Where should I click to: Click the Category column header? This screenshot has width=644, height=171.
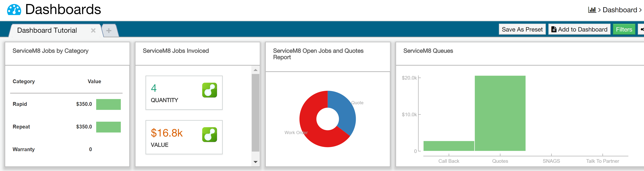24,82
